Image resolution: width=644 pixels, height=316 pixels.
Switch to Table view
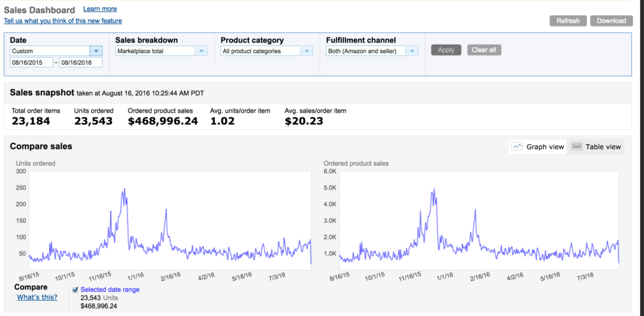[x=596, y=147]
